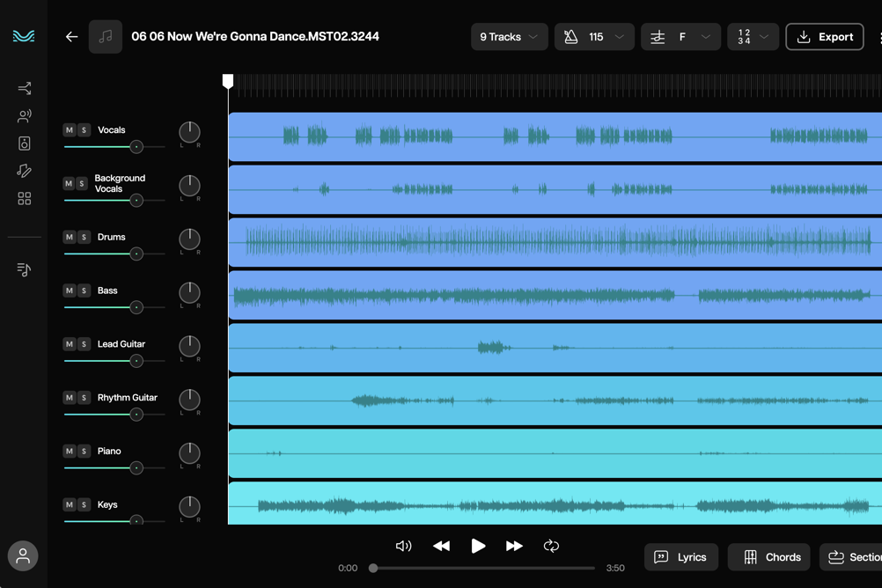Click the Export button
882x588 pixels.
click(x=824, y=37)
